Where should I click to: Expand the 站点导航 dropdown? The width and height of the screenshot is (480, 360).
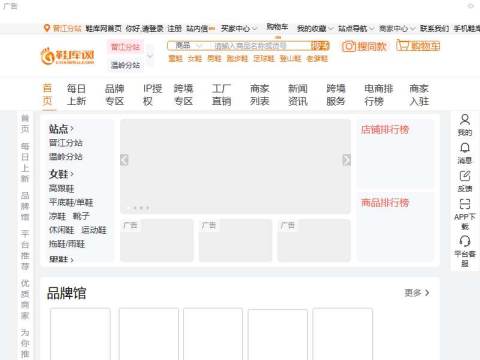(x=356, y=29)
